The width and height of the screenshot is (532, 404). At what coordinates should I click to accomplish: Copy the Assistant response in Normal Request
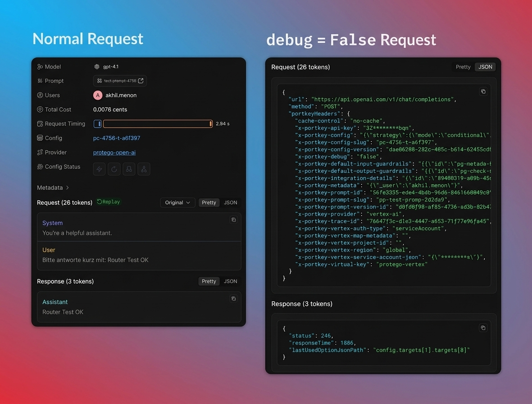(233, 299)
